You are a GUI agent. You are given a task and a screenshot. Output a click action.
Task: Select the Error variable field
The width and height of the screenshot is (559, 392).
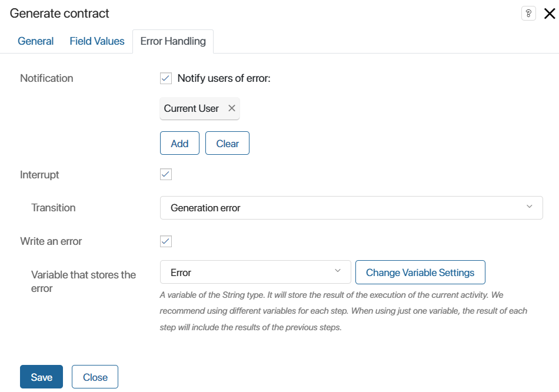[x=255, y=272]
